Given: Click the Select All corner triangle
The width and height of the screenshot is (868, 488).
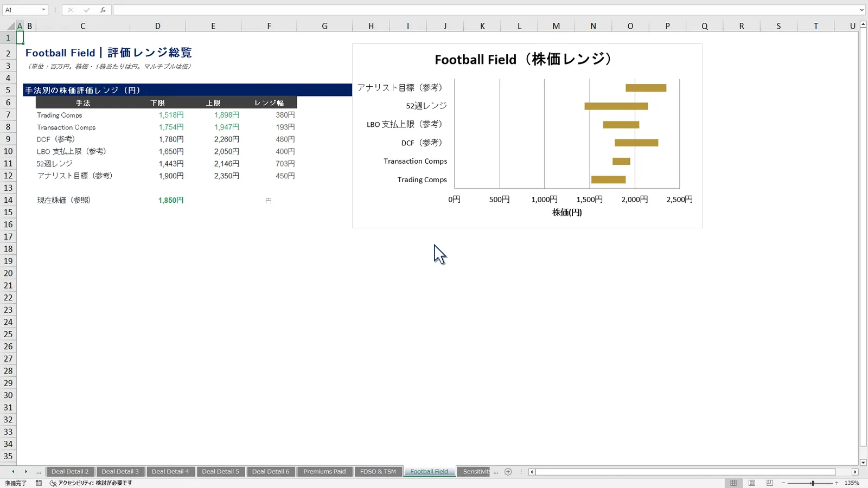Looking at the screenshot, I should click(11, 26).
